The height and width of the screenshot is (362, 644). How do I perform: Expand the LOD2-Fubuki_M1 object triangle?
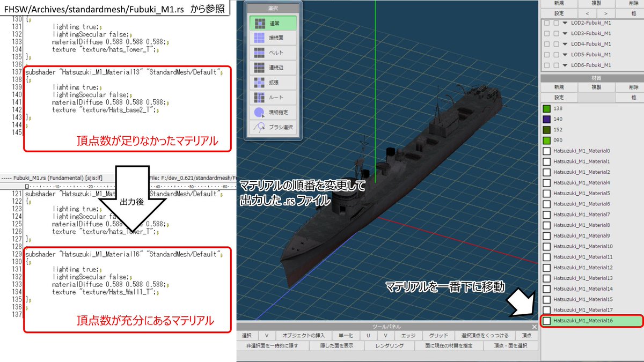tap(566, 23)
